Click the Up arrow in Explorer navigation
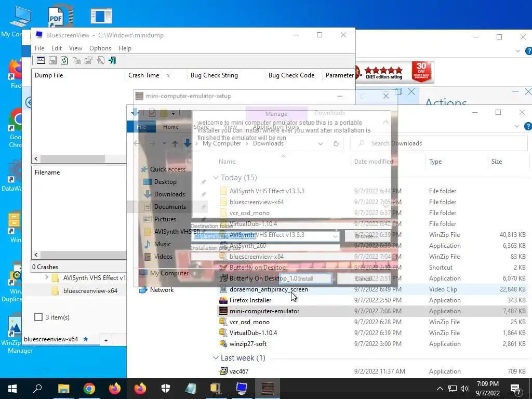532x399 pixels. pos(175,143)
